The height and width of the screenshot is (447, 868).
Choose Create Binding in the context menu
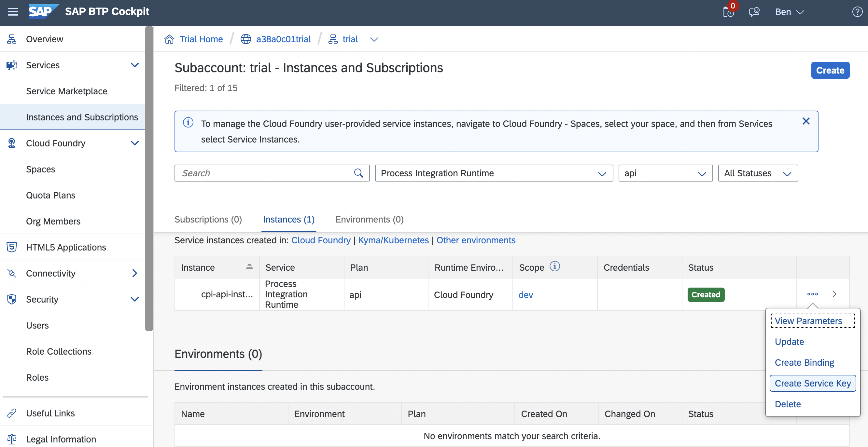[804, 362]
